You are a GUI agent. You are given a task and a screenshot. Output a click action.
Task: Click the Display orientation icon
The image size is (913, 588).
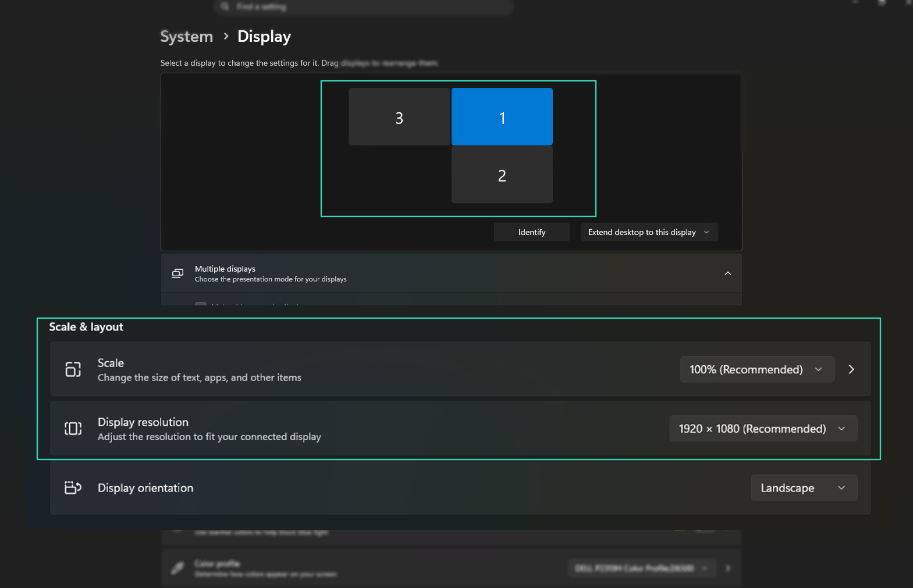73,487
